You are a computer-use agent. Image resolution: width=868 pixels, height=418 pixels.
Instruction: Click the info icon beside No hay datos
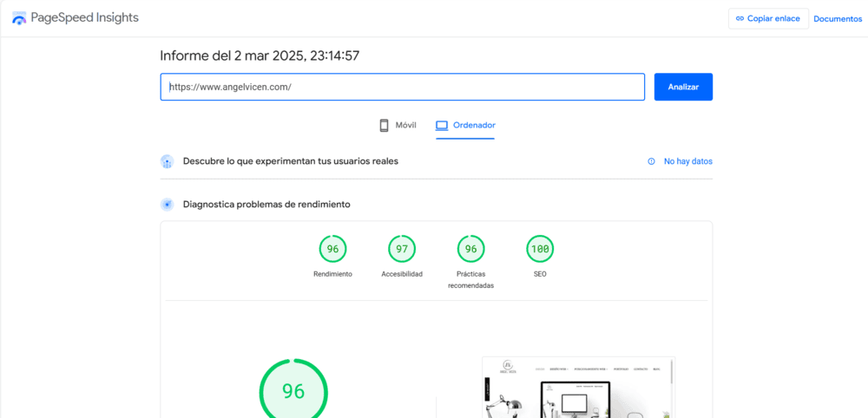[x=651, y=161]
